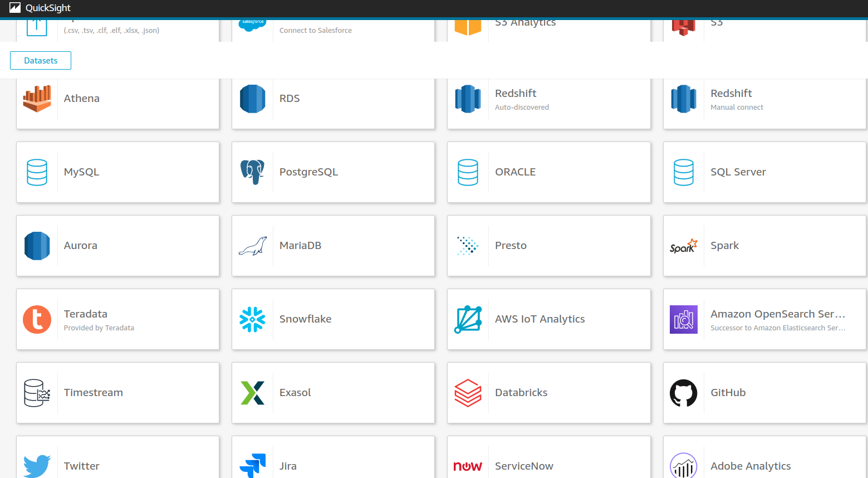This screenshot has width=868, height=478.
Task: Pick the Redshift Auto-discovered icon
Action: 468,99
